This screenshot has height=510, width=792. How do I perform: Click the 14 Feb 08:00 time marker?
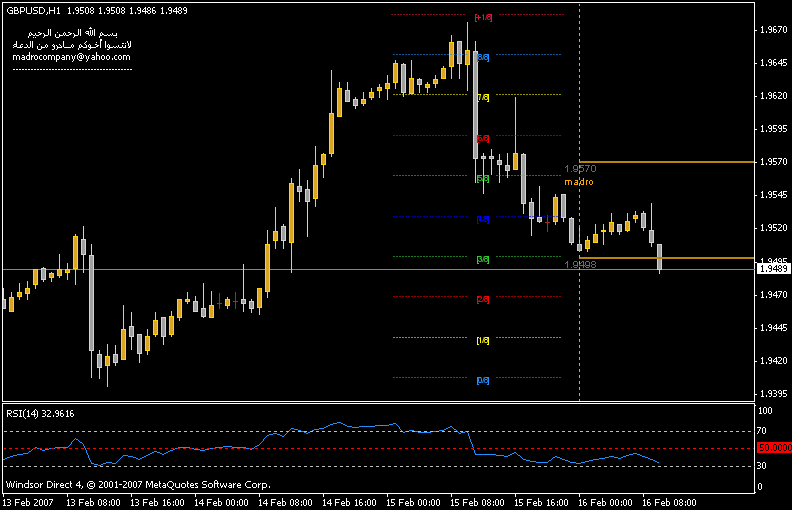coord(285,502)
